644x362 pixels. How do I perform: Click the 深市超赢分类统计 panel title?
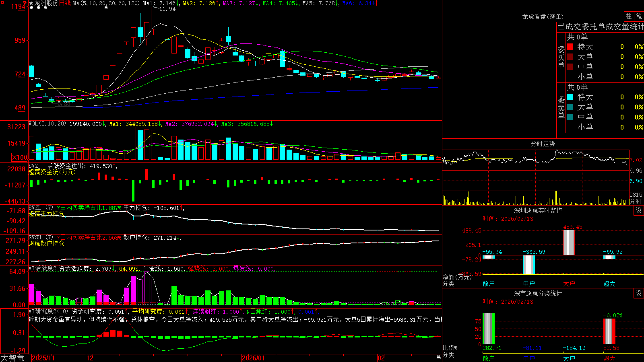click(538, 293)
